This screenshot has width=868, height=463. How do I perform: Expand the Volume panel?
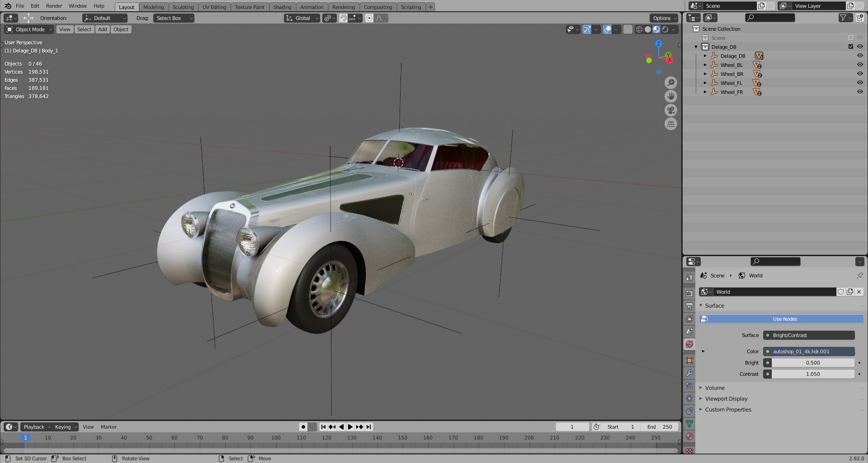click(714, 388)
